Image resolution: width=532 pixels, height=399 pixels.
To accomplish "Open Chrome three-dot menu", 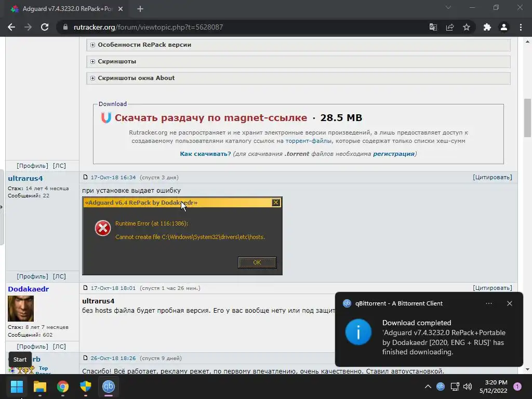I will (521, 27).
